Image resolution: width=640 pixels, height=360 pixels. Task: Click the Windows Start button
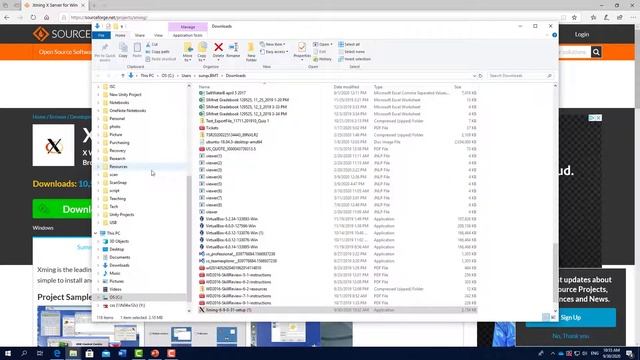pos(8,353)
